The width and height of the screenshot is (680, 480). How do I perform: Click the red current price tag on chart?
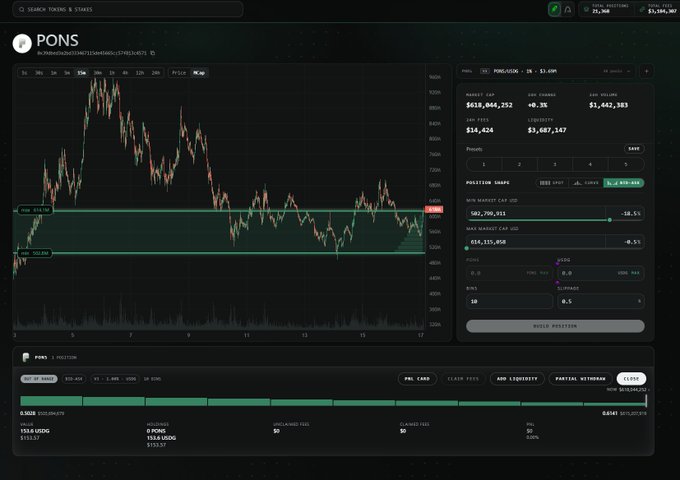[434, 210]
